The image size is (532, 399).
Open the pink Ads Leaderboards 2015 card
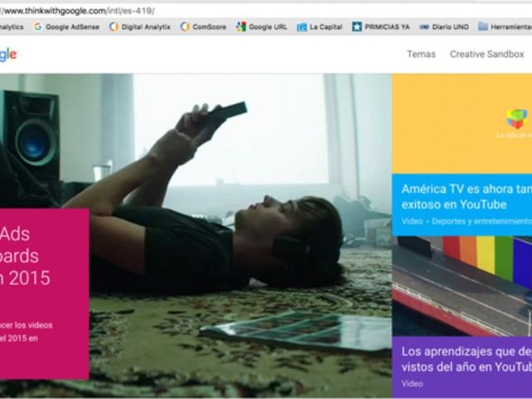pyautogui.click(x=45, y=294)
